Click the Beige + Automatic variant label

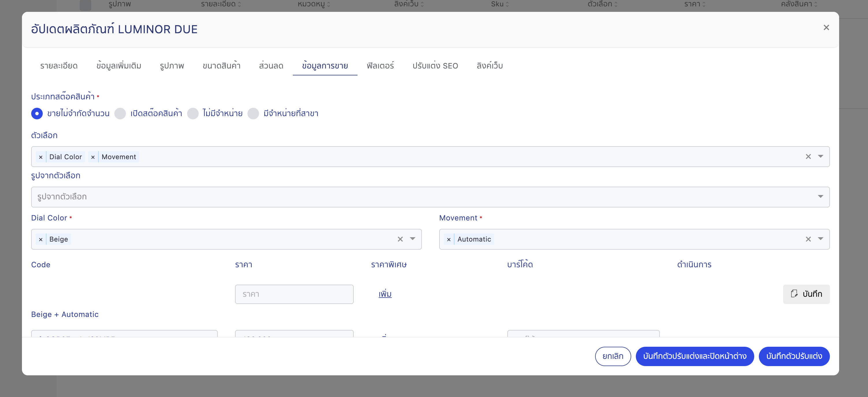pos(65,314)
